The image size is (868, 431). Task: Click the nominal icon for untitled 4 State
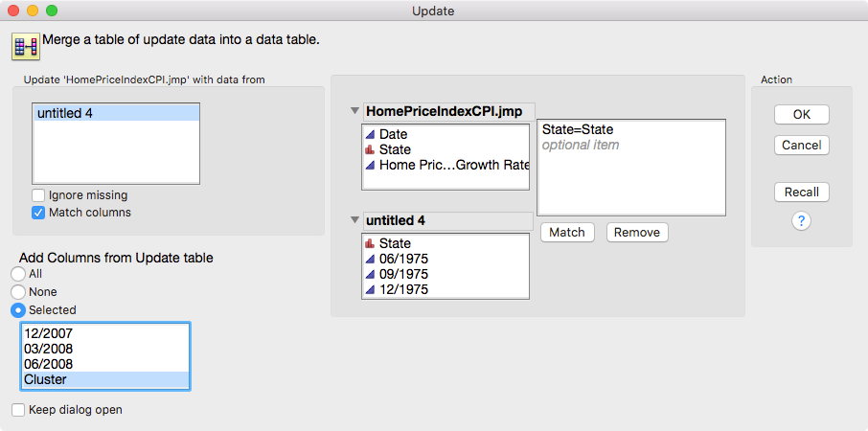370,243
